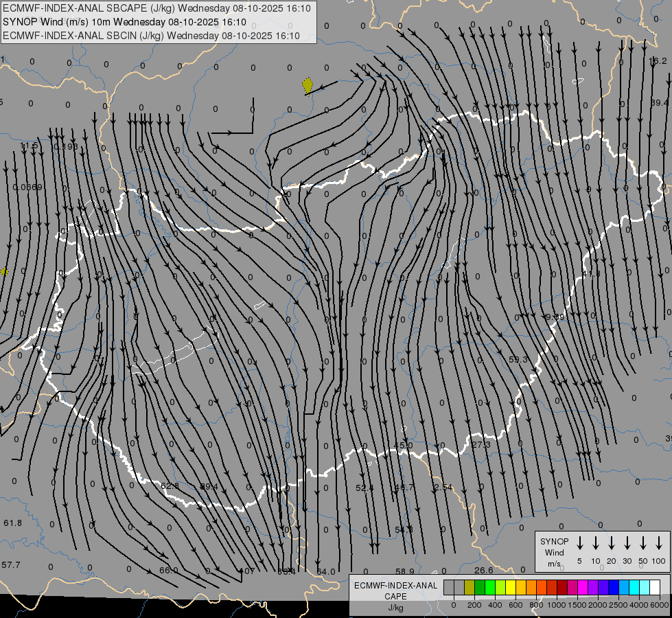Click the wind legend arrow above 100
This screenshot has width=672, height=618.
click(x=659, y=543)
